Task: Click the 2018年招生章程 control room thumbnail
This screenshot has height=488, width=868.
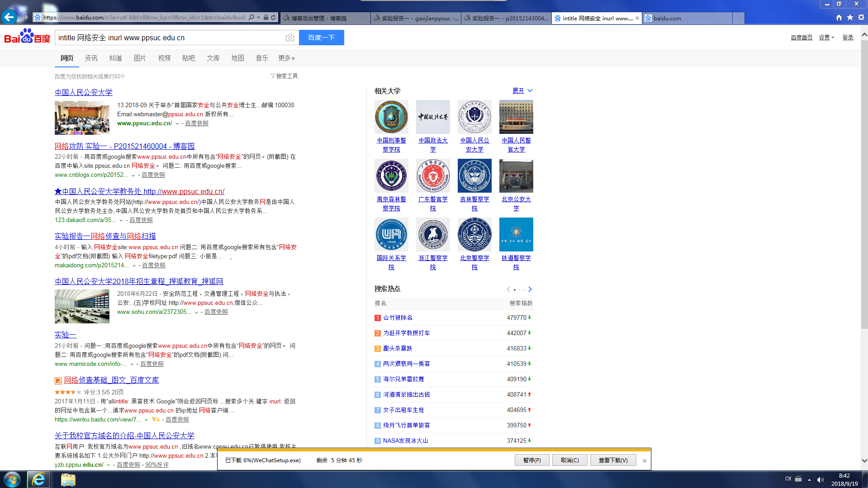Action: (x=82, y=306)
